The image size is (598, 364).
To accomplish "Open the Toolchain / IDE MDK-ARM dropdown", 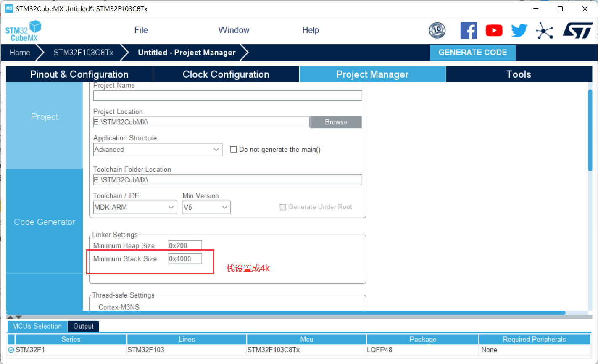I will point(135,207).
